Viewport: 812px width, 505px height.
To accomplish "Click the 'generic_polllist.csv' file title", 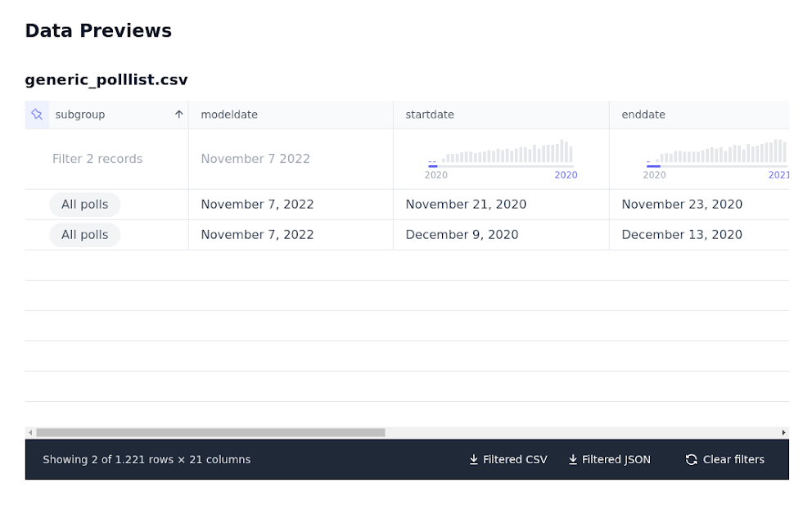I will pos(106,79).
